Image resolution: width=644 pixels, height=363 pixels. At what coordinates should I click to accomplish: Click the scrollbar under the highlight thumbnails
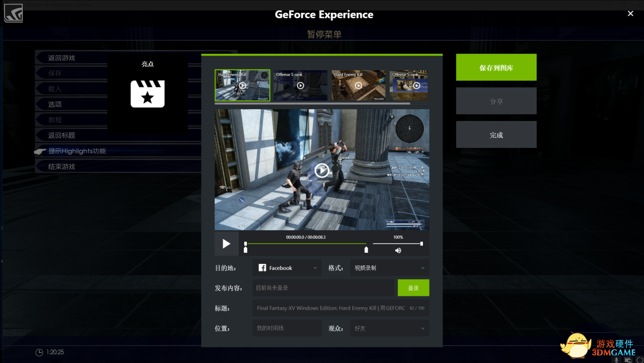(x=312, y=103)
